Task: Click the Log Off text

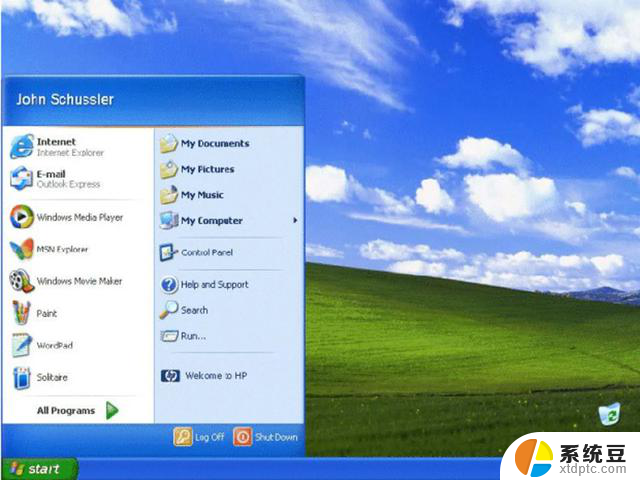Action: tap(209, 437)
